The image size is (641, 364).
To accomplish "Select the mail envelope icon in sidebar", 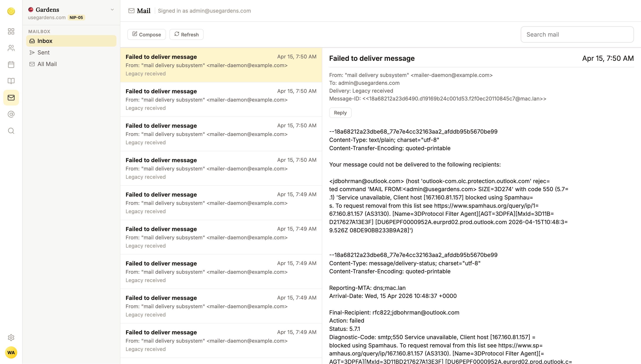I will 11,97.
